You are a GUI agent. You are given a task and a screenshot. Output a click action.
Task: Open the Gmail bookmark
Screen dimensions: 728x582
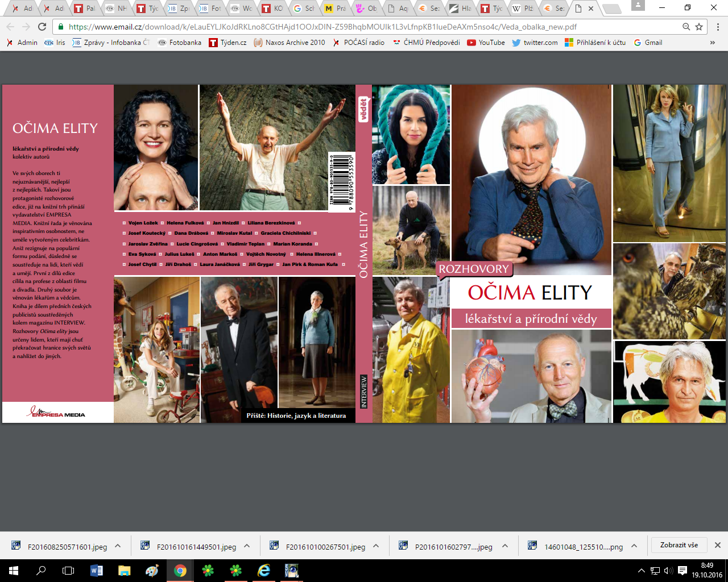(x=648, y=43)
